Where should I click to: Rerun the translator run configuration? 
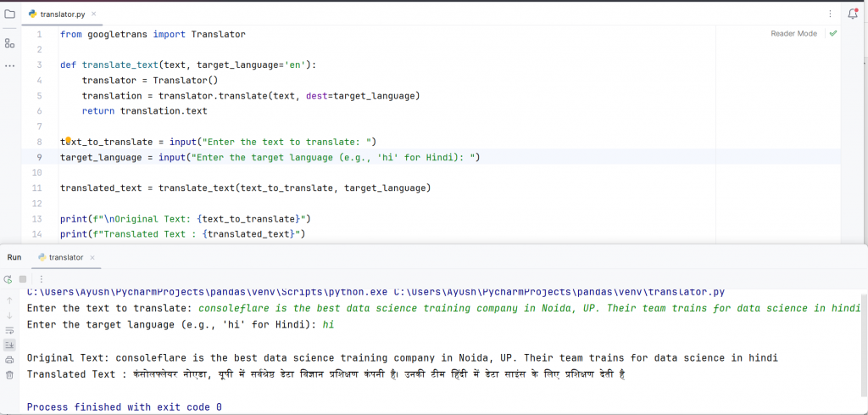click(8, 279)
